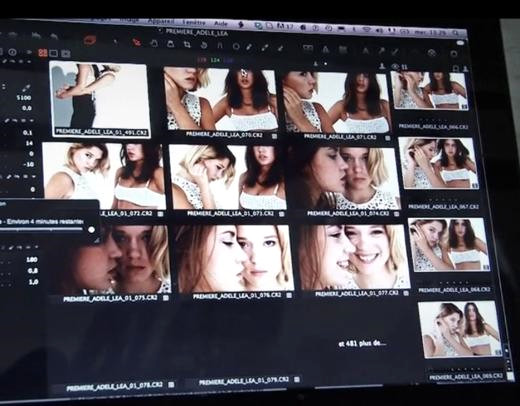Click the file name PREMIERE_ADELE_LEA_01_078.CR2
Viewport: 520px width, 406px height.
[114, 387]
